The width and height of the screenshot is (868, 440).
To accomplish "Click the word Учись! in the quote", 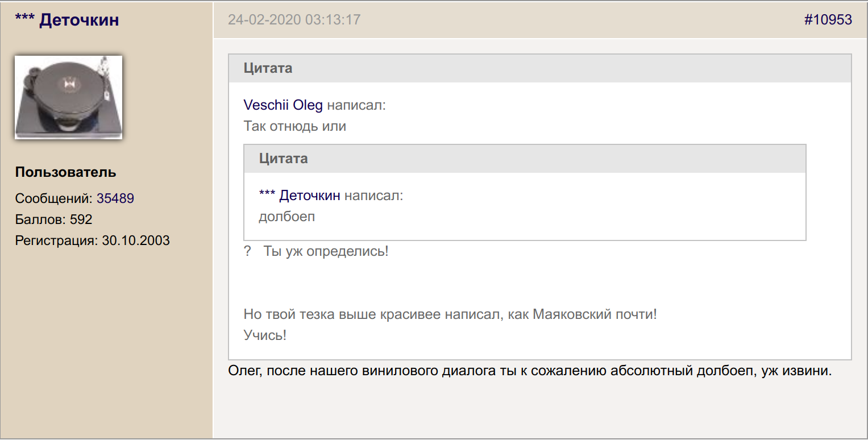I will pyautogui.click(x=265, y=335).
